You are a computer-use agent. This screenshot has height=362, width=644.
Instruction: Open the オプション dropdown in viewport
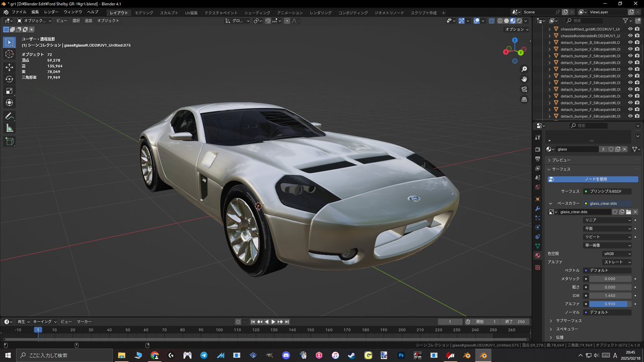517,29
